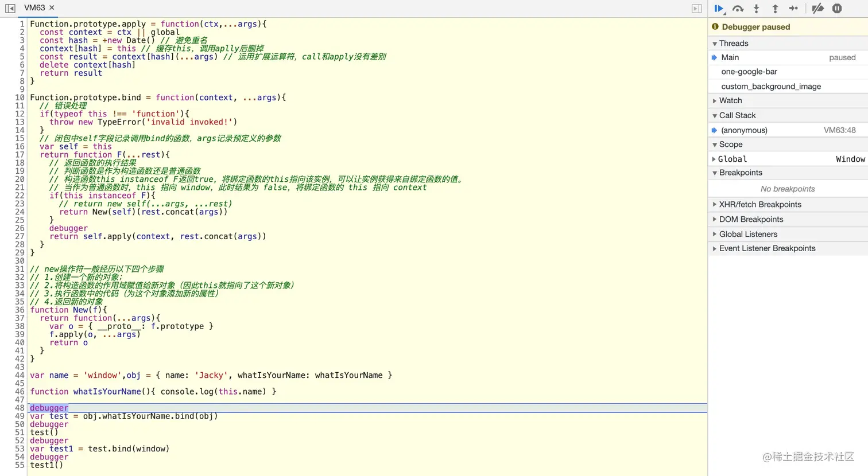The image size is (868, 476).
Task: Click the 'paused' status of Main thread
Action: tap(842, 57)
